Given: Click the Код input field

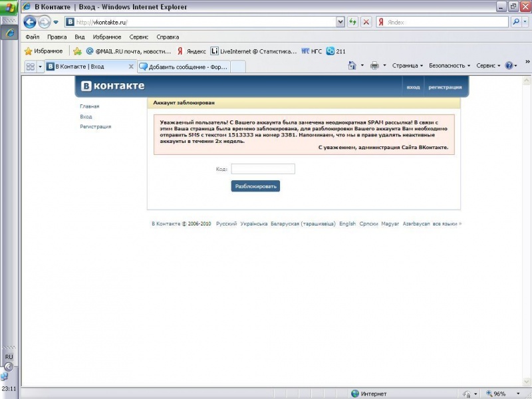Looking at the screenshot, I should 263,169.
